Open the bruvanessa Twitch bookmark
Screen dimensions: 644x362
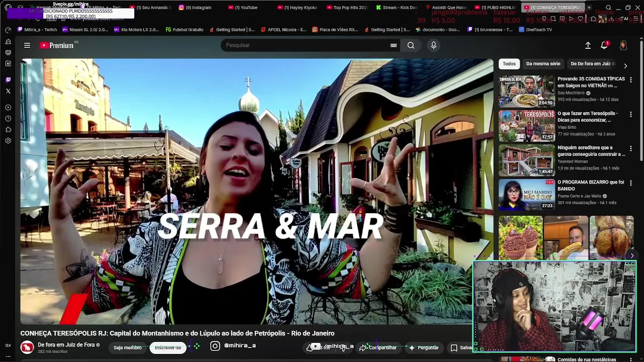490,30
